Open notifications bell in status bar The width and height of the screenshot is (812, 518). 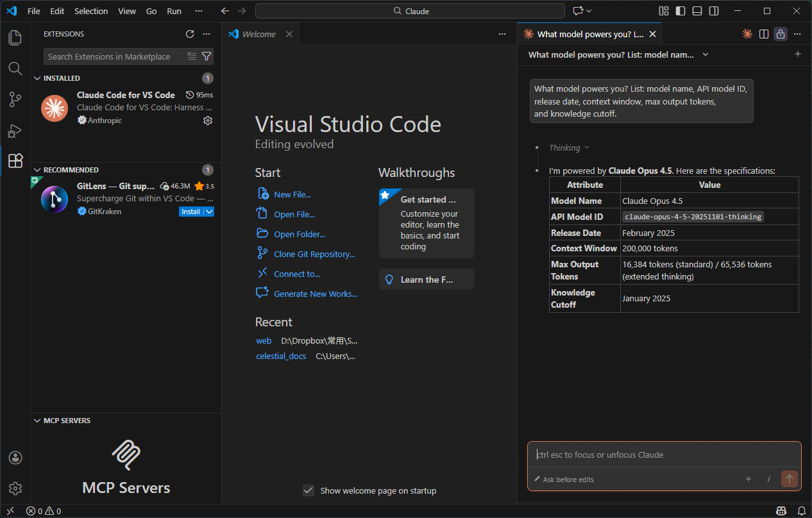tap(802, 511)
